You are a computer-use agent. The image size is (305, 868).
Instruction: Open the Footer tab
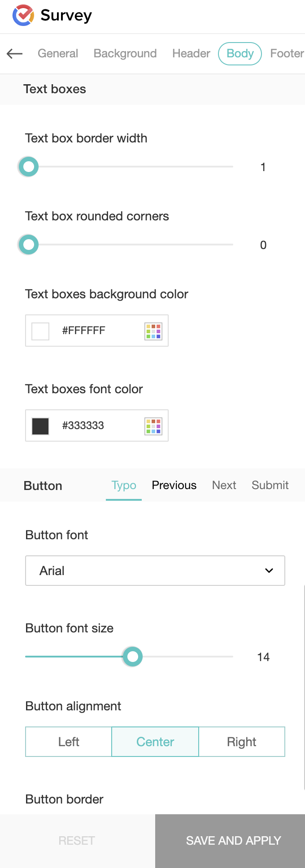pos(287,54)
